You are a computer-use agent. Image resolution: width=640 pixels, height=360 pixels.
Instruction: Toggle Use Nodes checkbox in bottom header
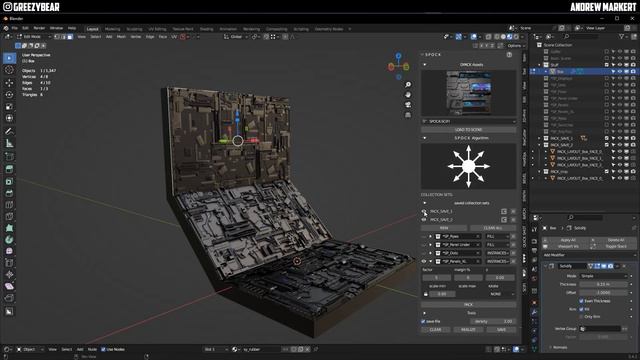point(103,349)
